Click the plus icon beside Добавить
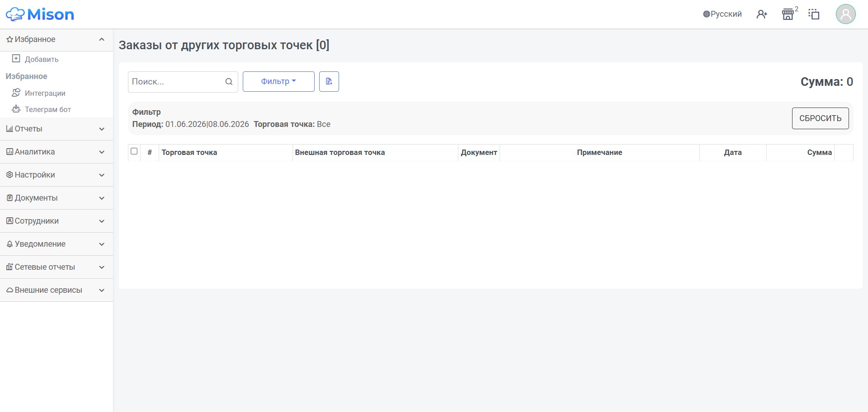 (16, 58)
